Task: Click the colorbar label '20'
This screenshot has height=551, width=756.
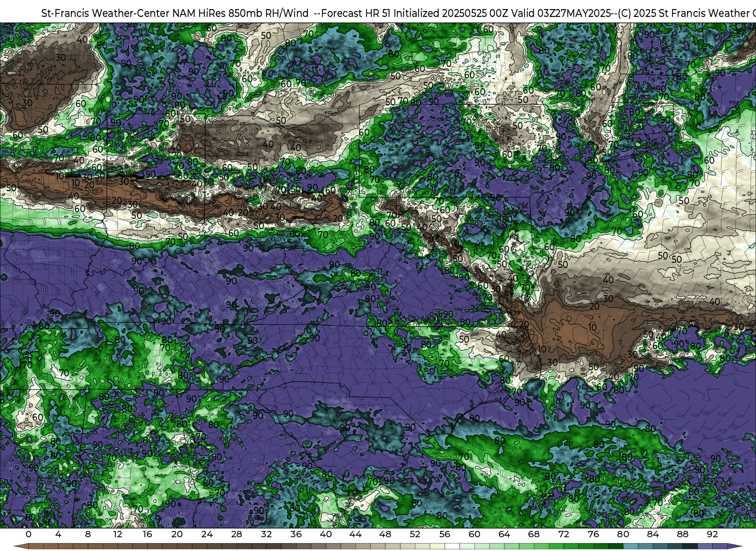Action: (177, 534)
